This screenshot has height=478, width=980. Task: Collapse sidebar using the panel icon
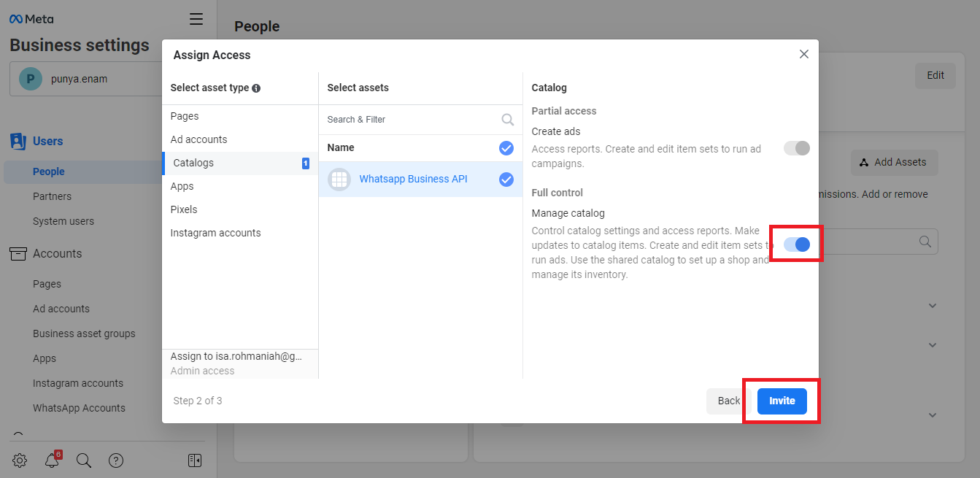[x=195, y=460]
